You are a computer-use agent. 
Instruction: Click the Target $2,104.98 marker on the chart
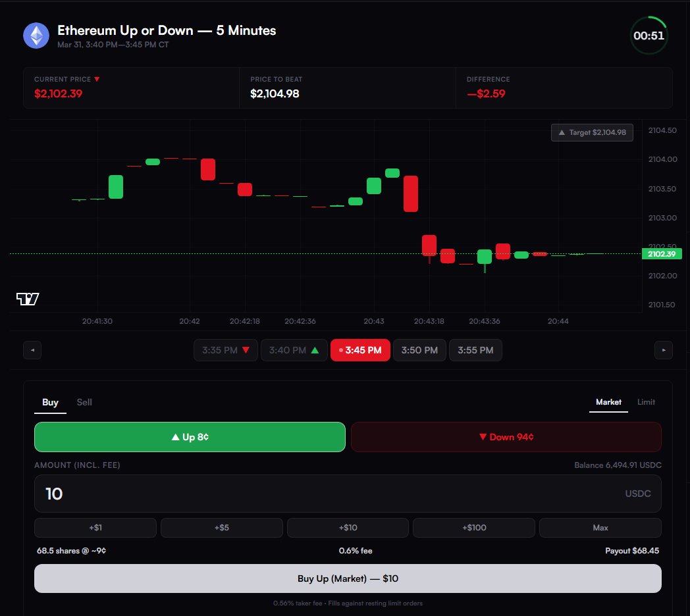coord(591,132)
